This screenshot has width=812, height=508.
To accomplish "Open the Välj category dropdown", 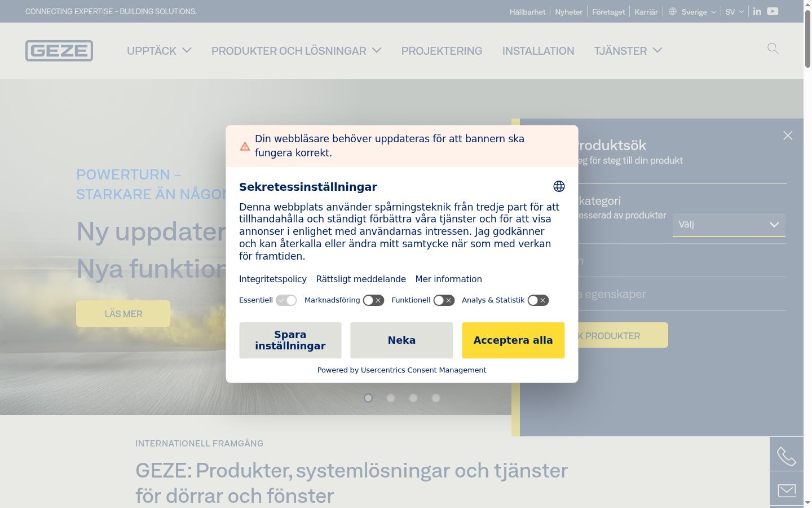I will (729, 225).
